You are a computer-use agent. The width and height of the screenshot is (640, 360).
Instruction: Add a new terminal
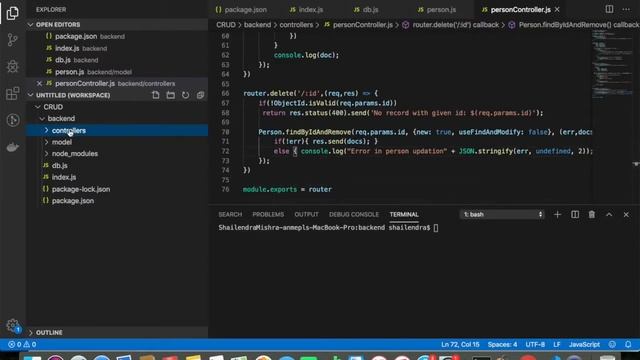(557, 214)
